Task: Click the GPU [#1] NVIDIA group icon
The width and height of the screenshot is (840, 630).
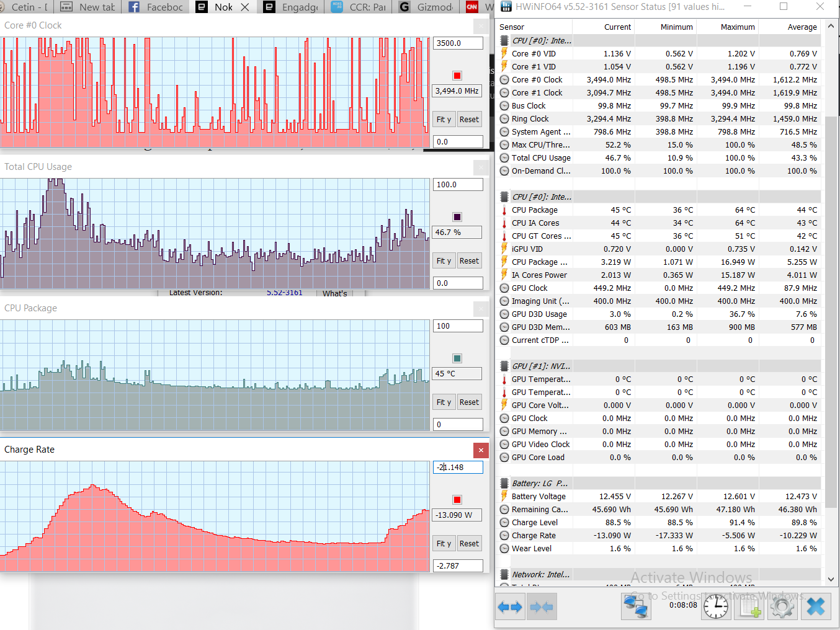Action: coord(504,366)
